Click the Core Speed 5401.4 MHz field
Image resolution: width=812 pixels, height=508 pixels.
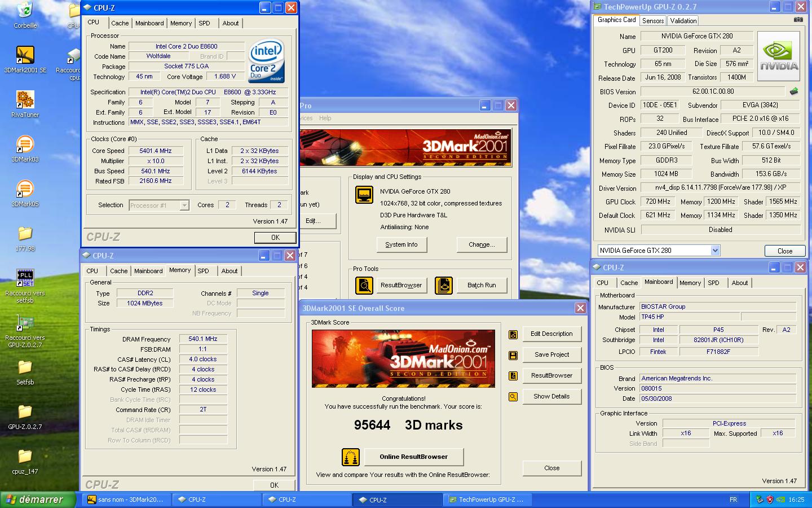155,151
